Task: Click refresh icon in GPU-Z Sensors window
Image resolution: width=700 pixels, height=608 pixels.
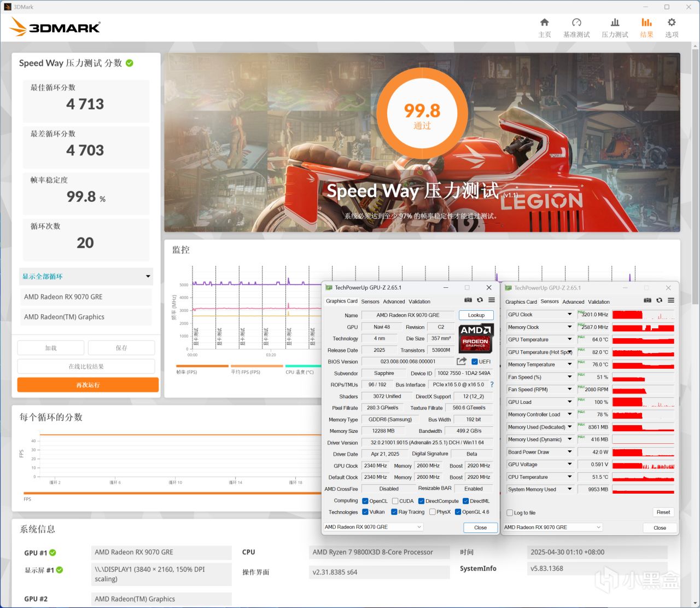Action: click(659, 300)
